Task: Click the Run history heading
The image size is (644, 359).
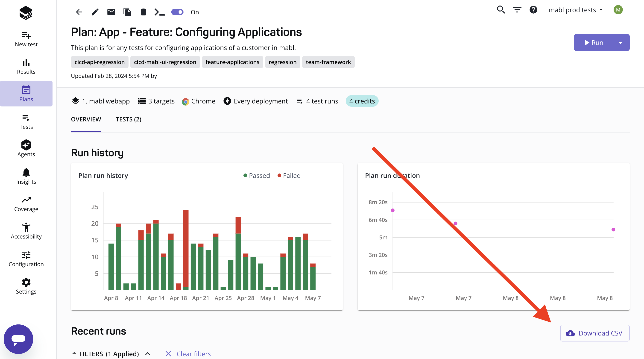Action: pos(97,153)
